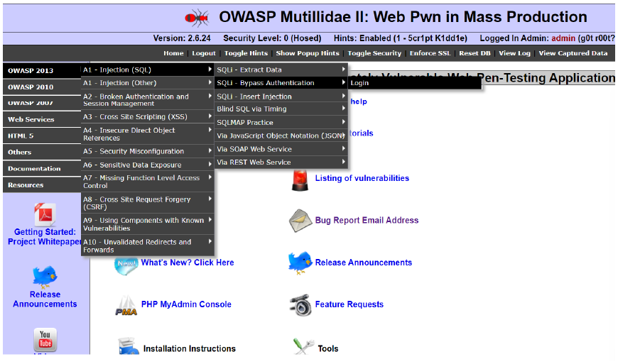
Task: Open the Others sidebar menu
Action: [42, 152]
